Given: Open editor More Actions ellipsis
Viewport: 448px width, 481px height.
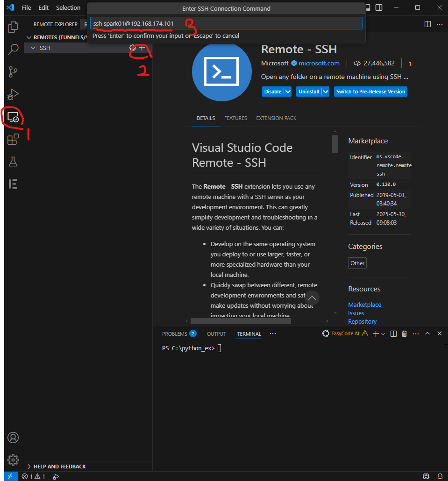Looking at the screenshot, I should (x=440, y=24).
